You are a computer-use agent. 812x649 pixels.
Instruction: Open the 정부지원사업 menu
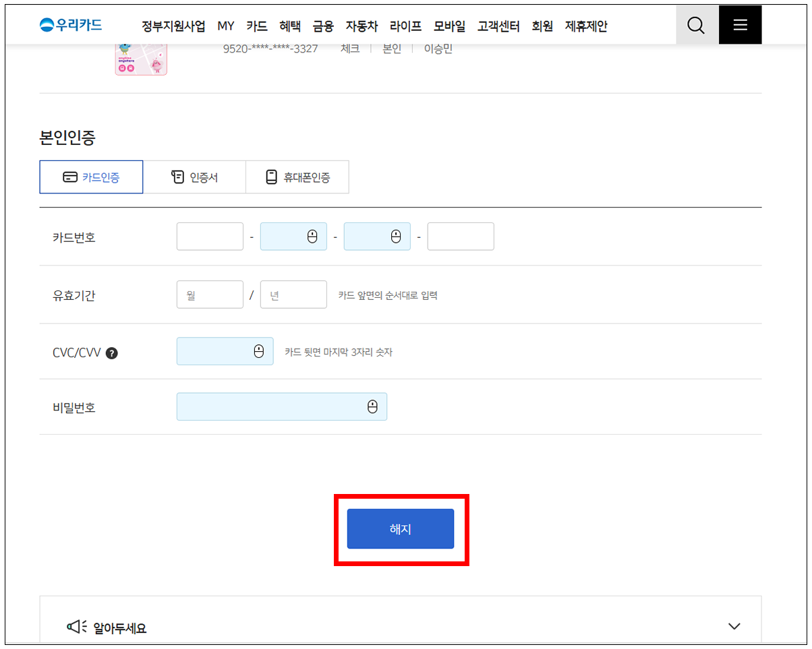[173, 26]
